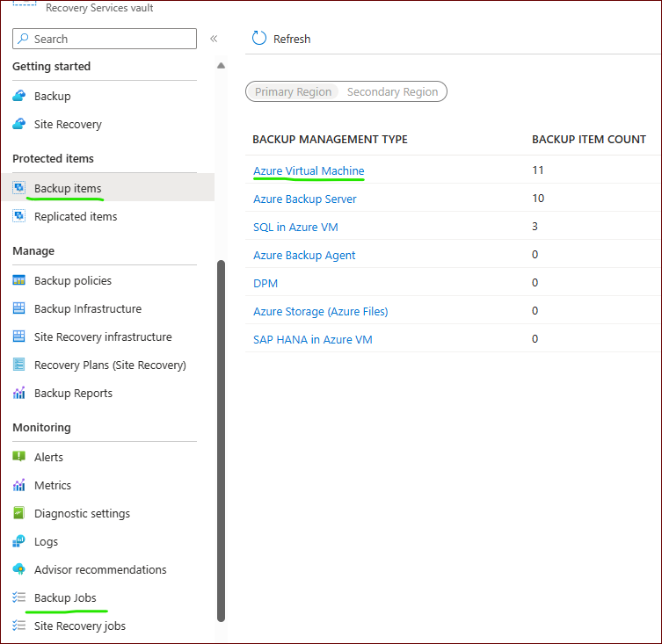Click count 11 for Azure Virtual Machine
The image size is (662, 644).
[537, 170]
